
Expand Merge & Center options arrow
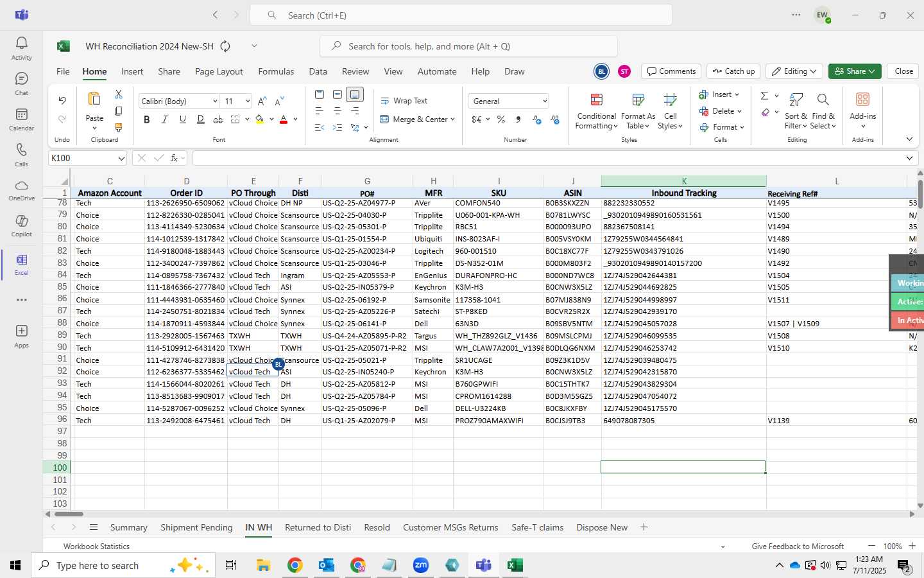tap(452, 119)
